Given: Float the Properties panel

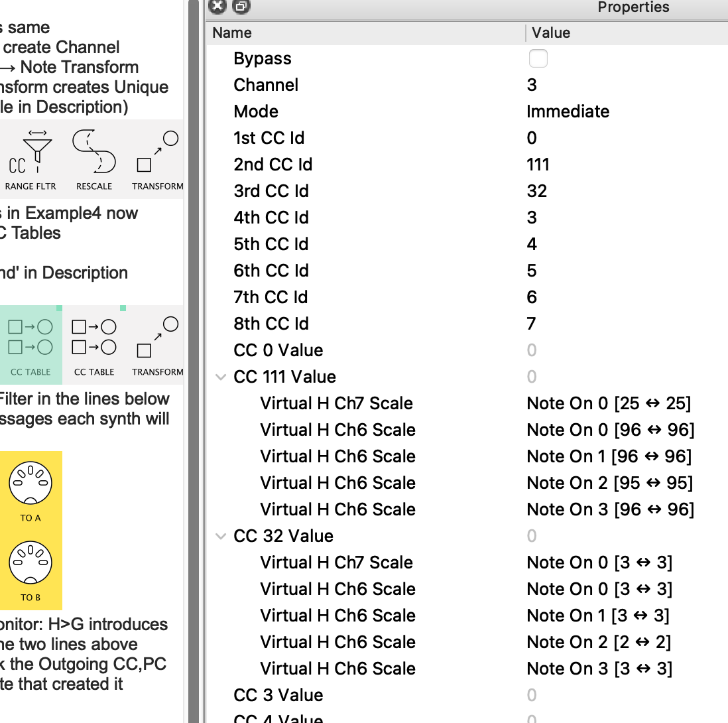Looking at the screenshot, I should (241, 7).
